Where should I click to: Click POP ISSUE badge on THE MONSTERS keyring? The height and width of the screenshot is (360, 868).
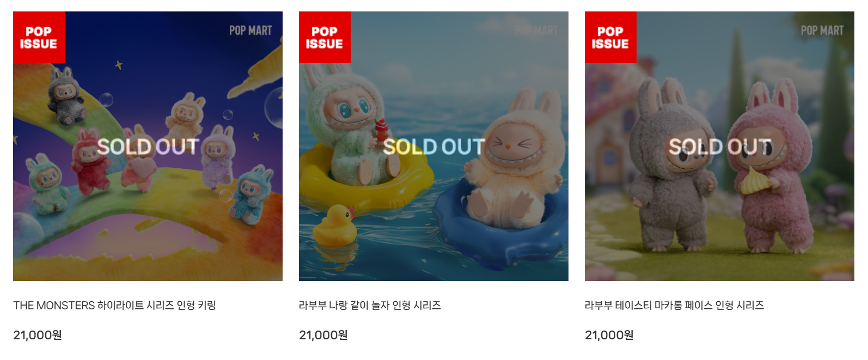pyautogui.click(x=39, y=37)
